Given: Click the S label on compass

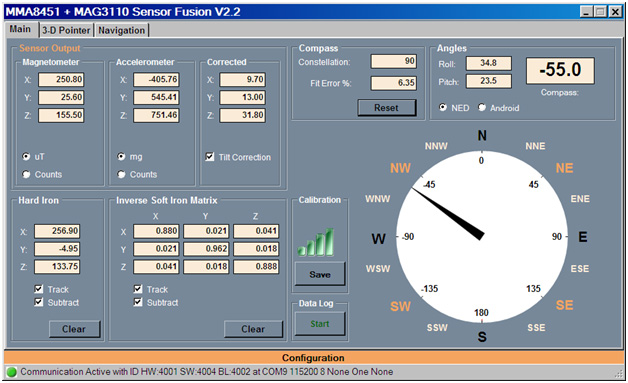Looking at the screenshot, I should (482, 337).
